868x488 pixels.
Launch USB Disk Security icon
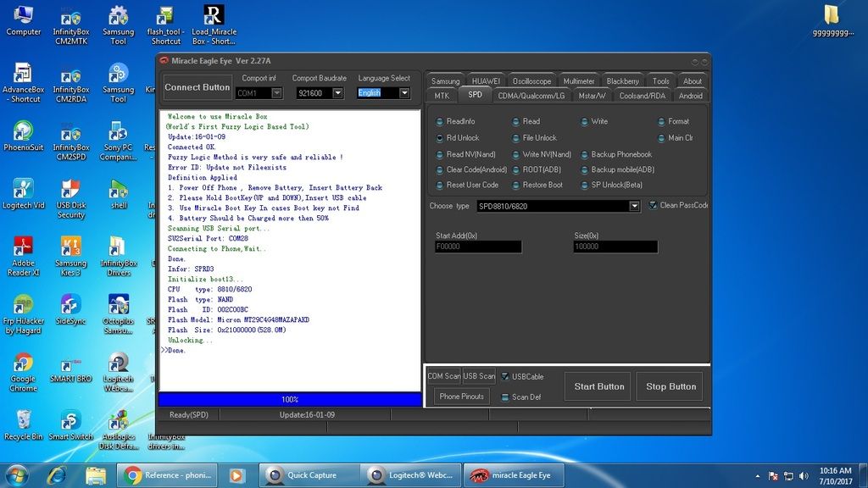tap(71, 199)
